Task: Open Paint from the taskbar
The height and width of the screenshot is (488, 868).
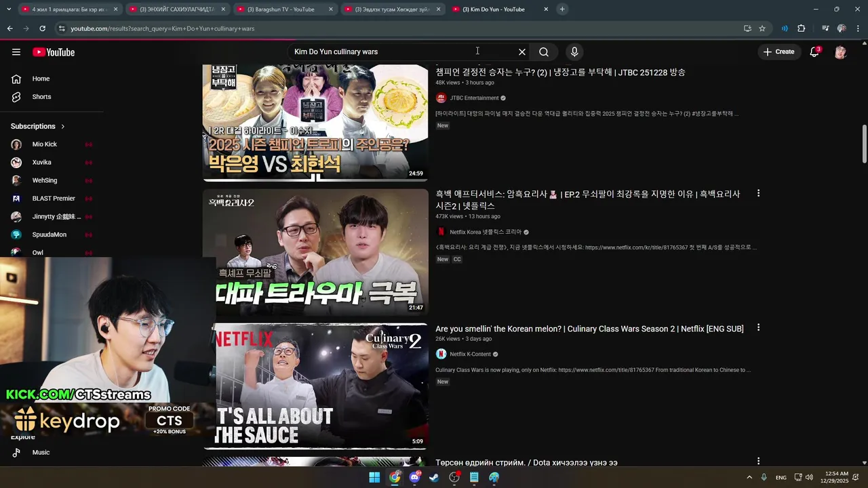Action: point(494,477)
